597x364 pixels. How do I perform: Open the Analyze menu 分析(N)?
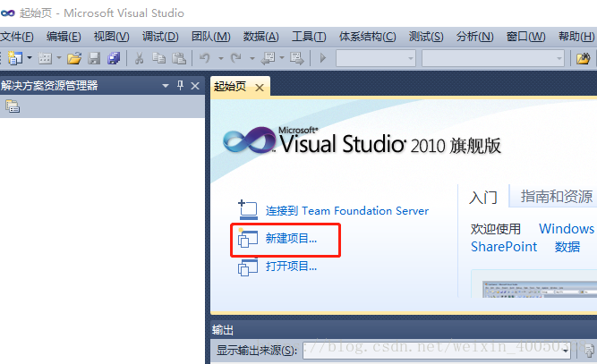click(474, 37)
